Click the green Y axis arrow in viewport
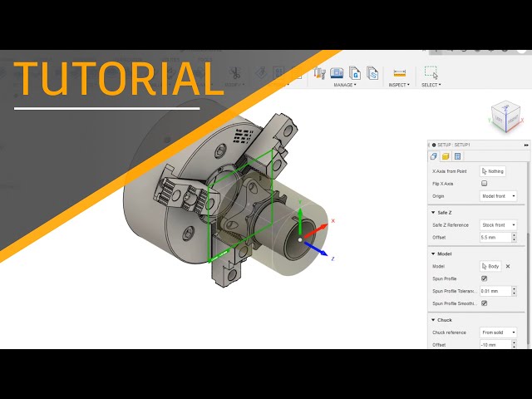The height and width of the screenshot is (399, 532). coord(300,220)
